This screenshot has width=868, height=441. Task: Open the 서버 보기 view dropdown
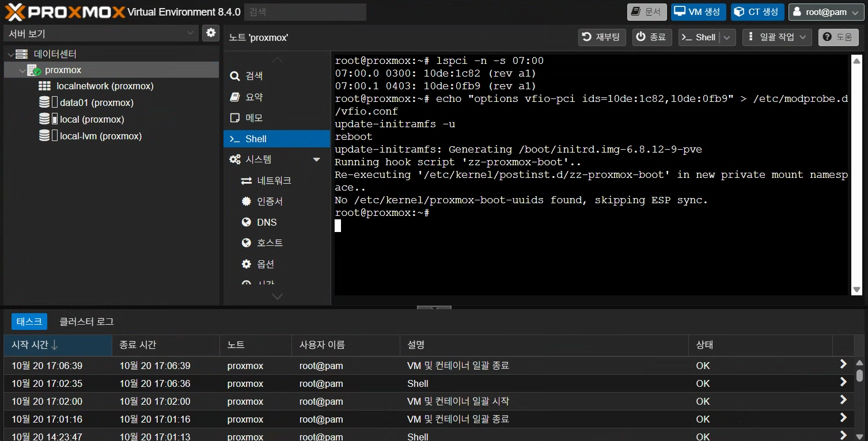pos(101,33)
